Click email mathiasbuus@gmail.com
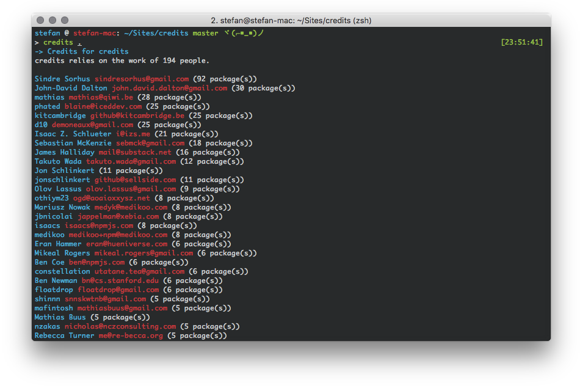Image resolution: width=588 pixels, height=388 pixels. pos(122,308)
